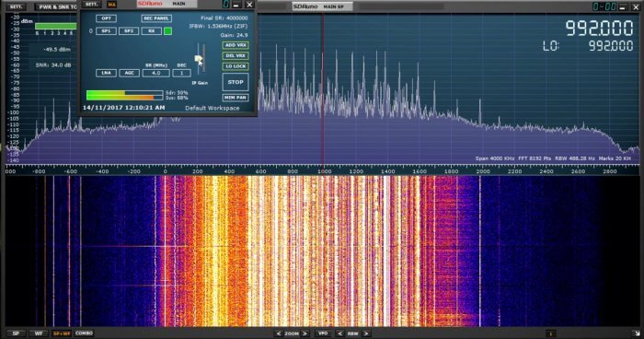The width and height of the screenshot is (644, 339).
Task: Increase zoom with right ZOOM arrow
Action: coord(305,333)
